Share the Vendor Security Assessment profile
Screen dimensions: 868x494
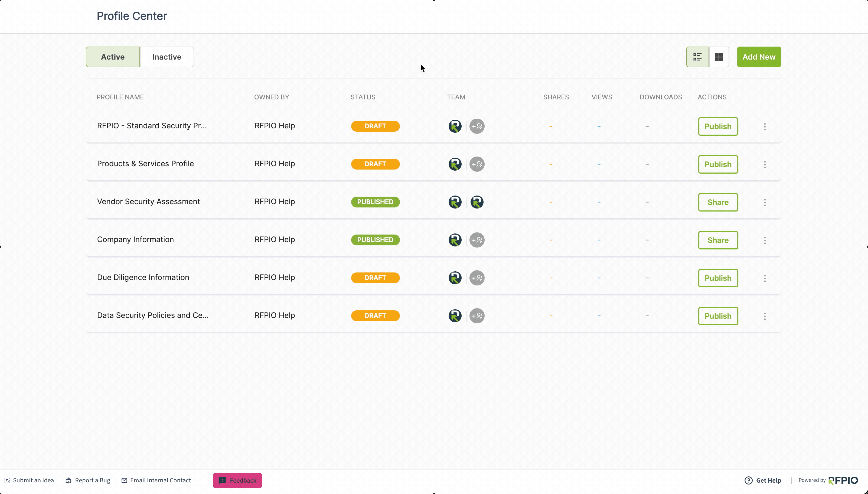(x=718, y=203)
